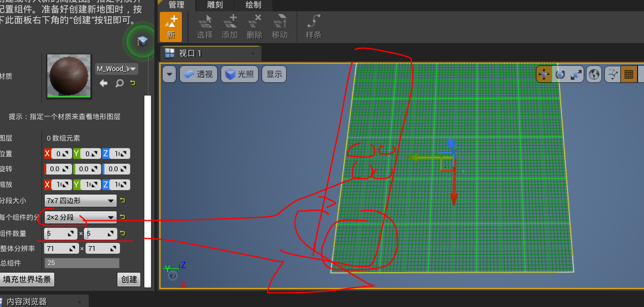Activate the translate gizmo mode
The image size is (644, 307).
tap(544, 74)
